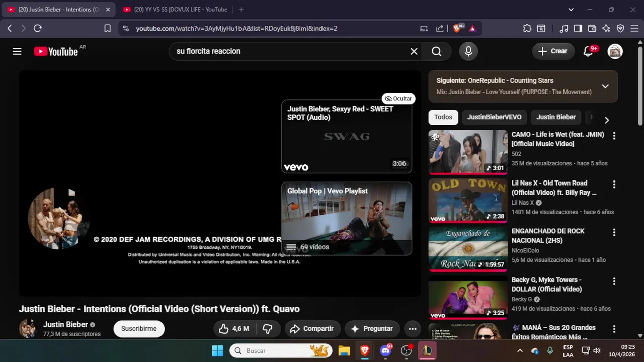Open options for CAMO Life is Wet video

tap(614, 136)
